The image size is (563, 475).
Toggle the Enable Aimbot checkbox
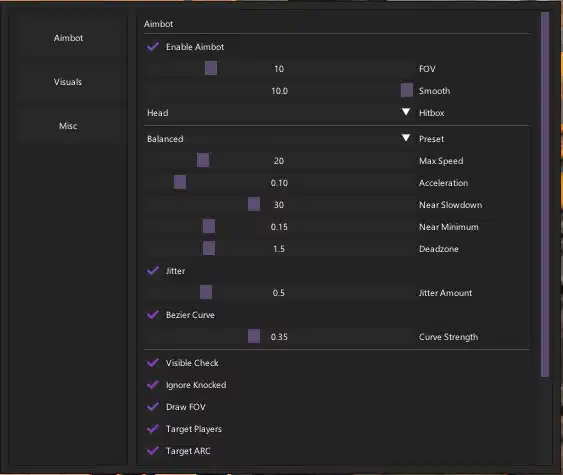[153, 47]
